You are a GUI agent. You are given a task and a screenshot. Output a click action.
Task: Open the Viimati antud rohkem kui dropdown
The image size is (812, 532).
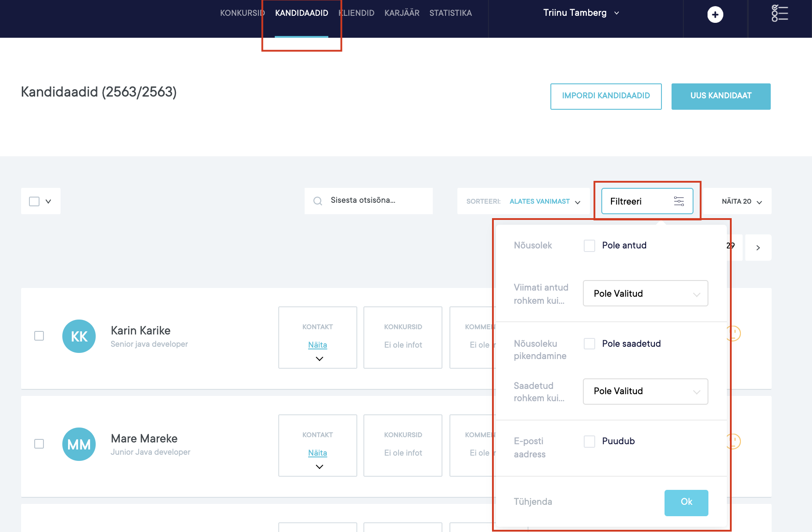pyautogui.click(x=645, y=294)
